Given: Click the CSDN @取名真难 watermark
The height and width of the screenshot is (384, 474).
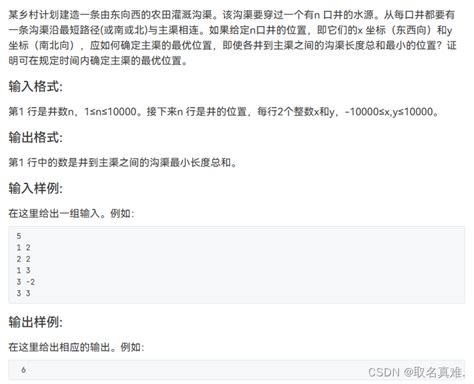Looking at the screenshot, I should tap(416, 372).
